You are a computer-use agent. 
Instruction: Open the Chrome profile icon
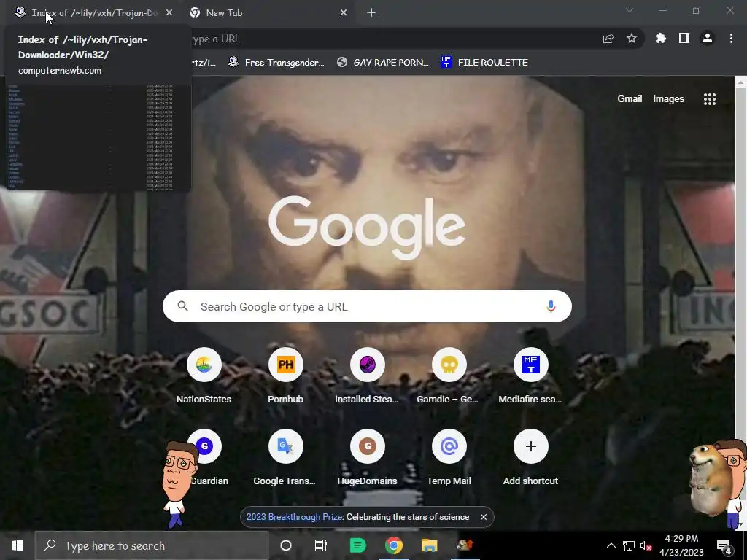(708, 39)
